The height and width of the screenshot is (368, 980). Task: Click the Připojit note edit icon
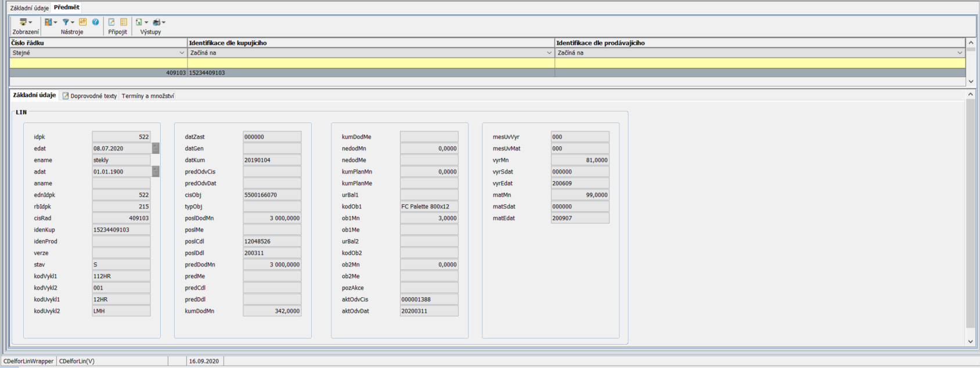click(x=111, y=22)
